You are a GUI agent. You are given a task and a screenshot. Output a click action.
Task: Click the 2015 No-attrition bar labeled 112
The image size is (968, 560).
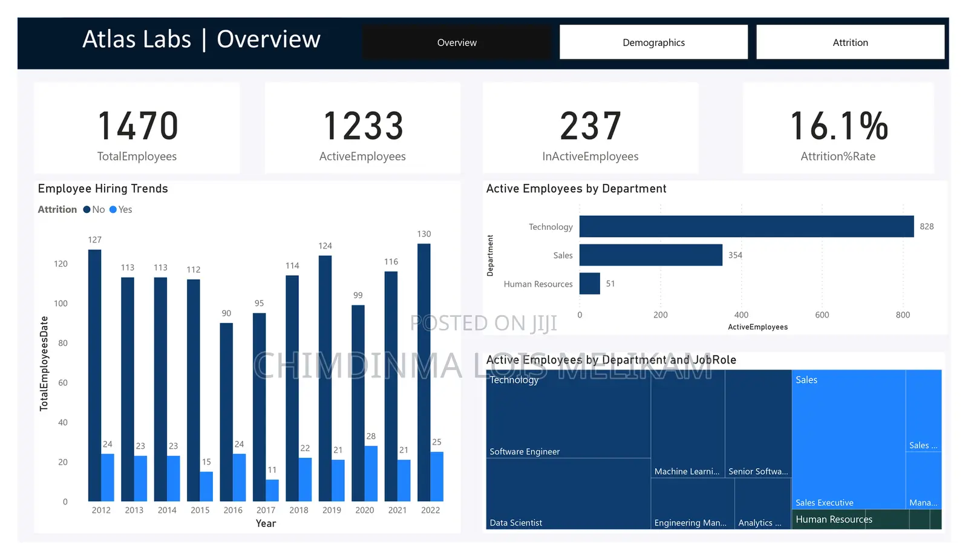point(194,390)
